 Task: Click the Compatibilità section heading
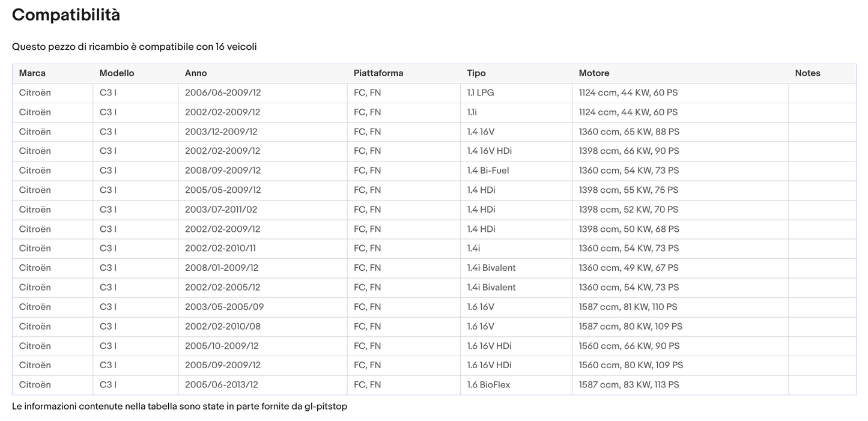coord(66,15)
